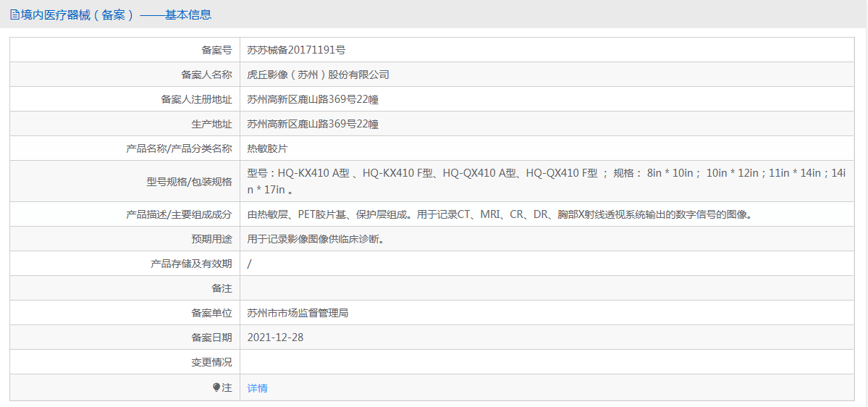Select the 产品存储及有效期 label

(x=192, y=264)
